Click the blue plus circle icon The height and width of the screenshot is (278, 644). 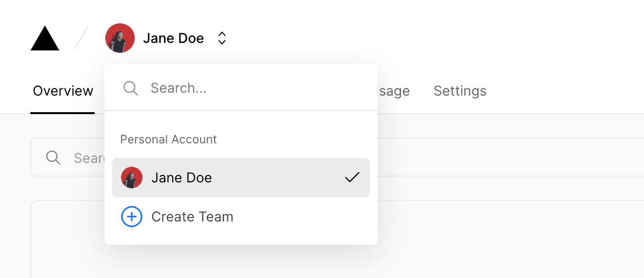pyautogui.click(x=132, y=217)
